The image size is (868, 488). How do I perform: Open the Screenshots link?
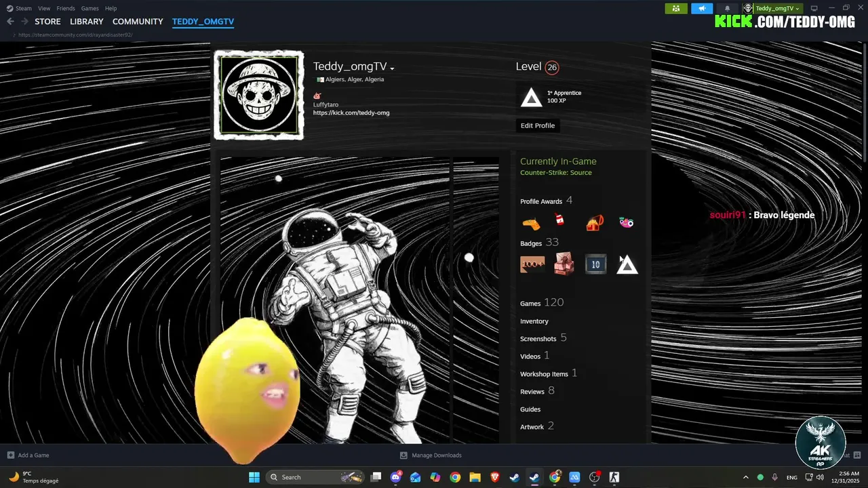click(x=538, y=339)
